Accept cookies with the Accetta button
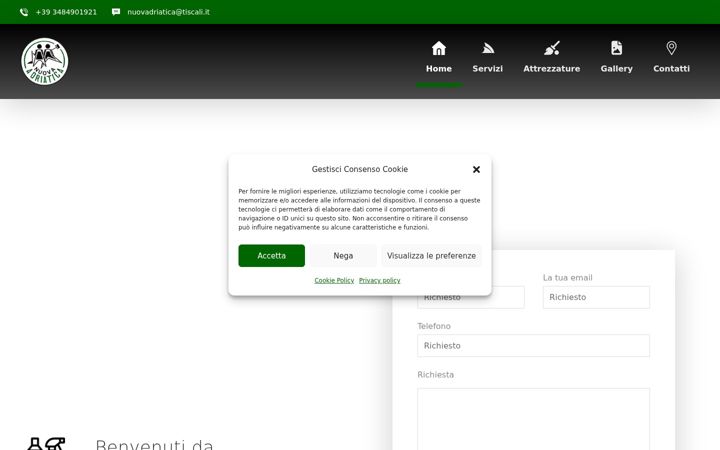Viewport: 720px width, 450px height. (271, 256)
